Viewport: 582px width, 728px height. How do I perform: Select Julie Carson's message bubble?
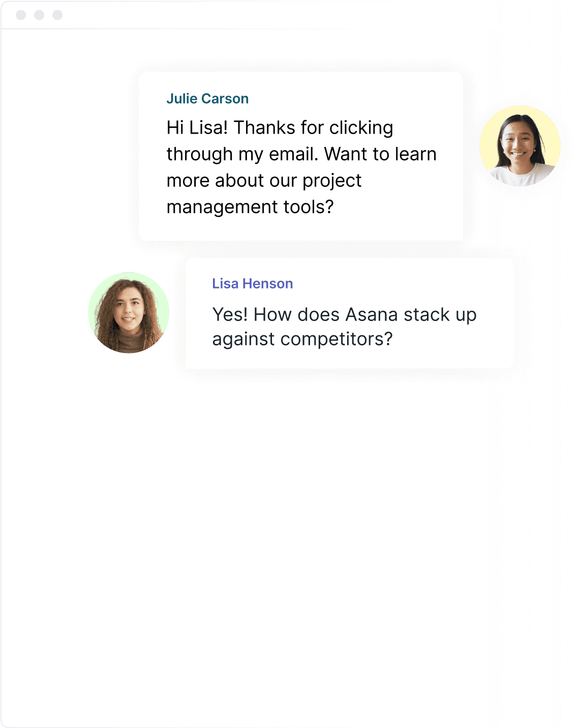point(301,156)
